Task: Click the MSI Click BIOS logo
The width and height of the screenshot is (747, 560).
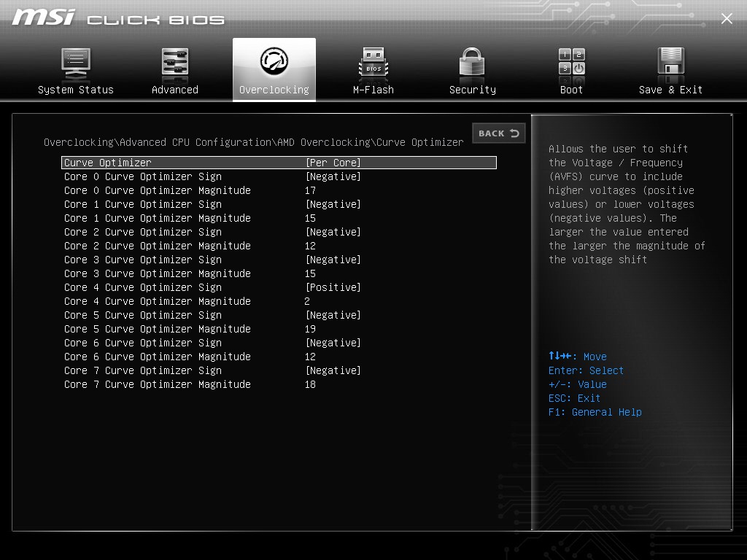Action: point(118,17)
